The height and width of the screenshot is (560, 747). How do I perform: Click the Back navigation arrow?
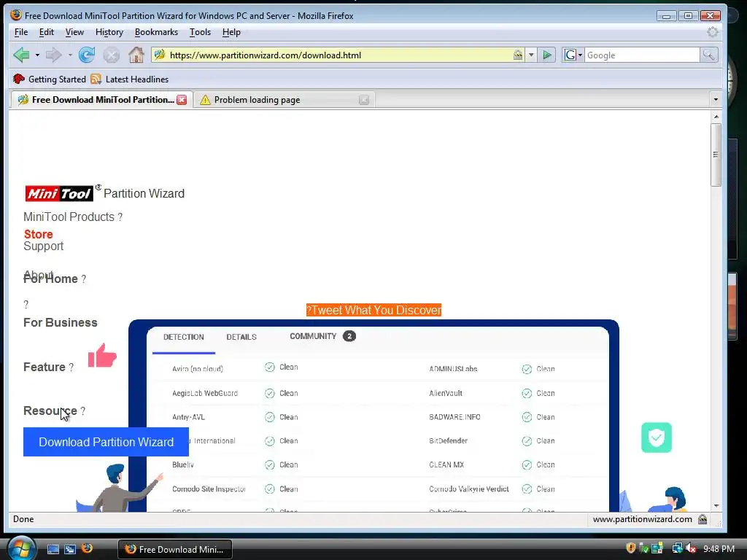pos(21,55)
